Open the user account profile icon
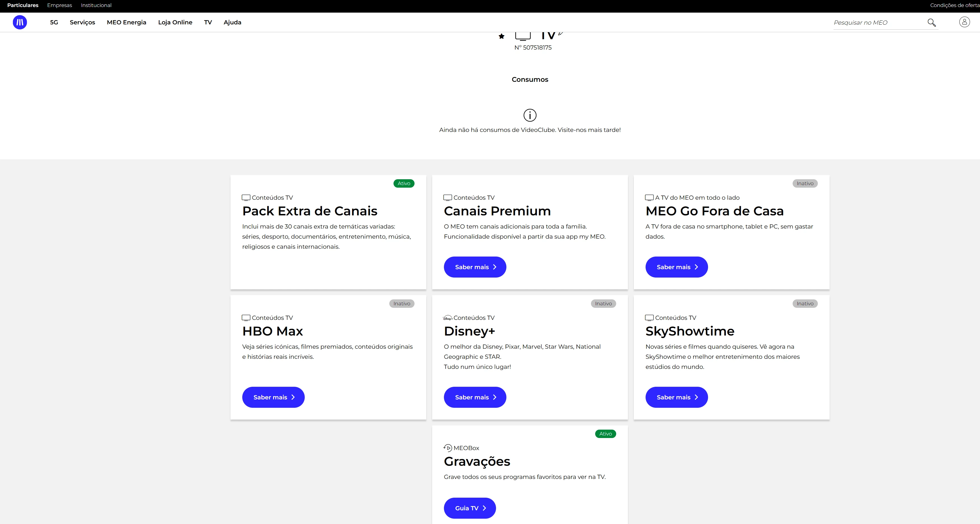 click(x=964, y=22)
